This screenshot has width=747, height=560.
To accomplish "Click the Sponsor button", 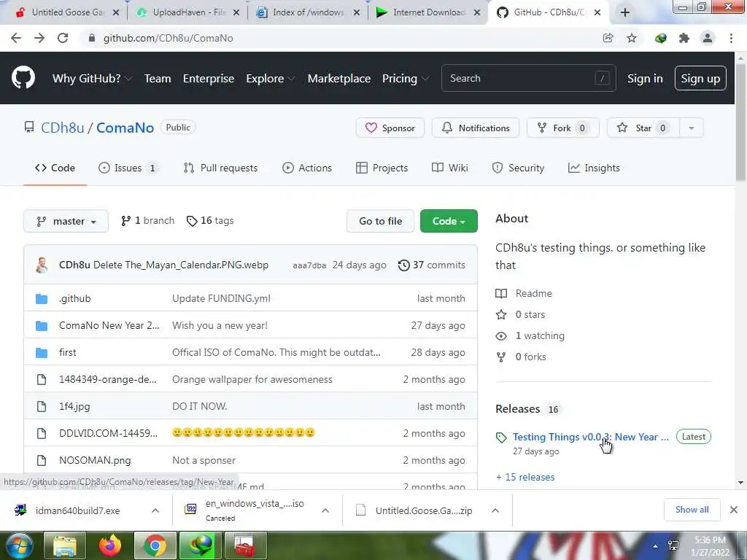I will (x=390, y=128).
